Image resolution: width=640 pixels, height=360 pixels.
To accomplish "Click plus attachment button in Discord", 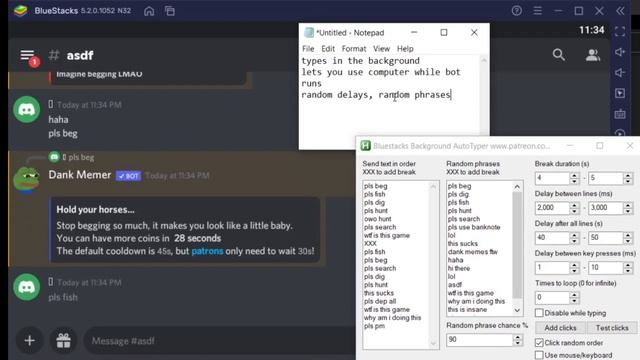I will tap(29, 340).
